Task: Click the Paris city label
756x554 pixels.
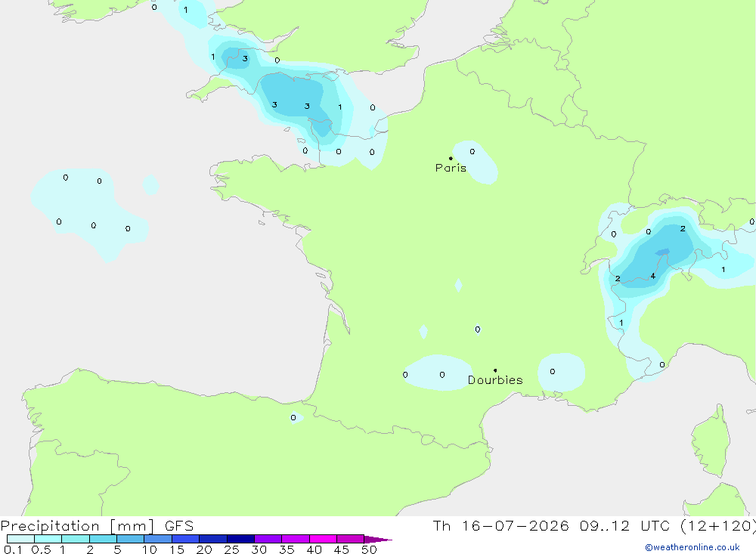Action: [x=451, y=168]
